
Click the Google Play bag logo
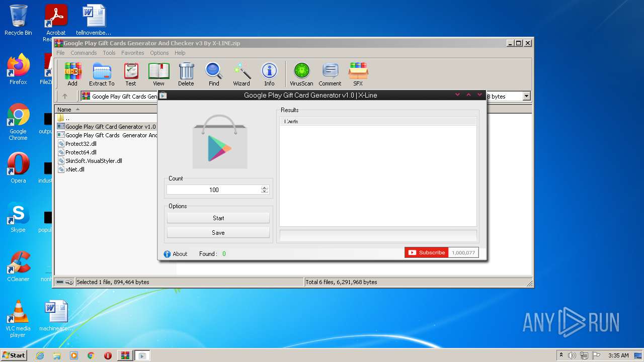coord(220,141)
